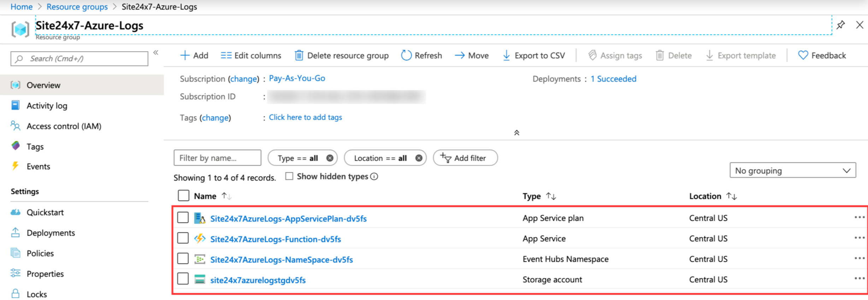The width and height of the screenshot is (868, 300).
Task: Select Overview in the sidebar
Action: (82, 85)
